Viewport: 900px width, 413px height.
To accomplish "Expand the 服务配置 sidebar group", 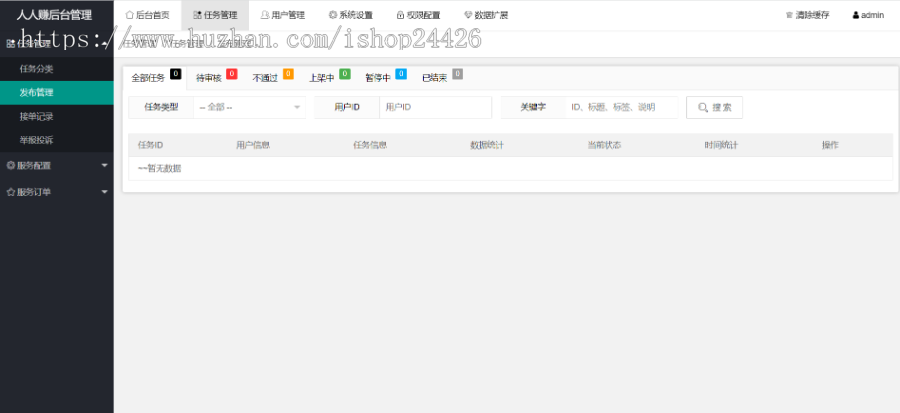I will 57,165.
